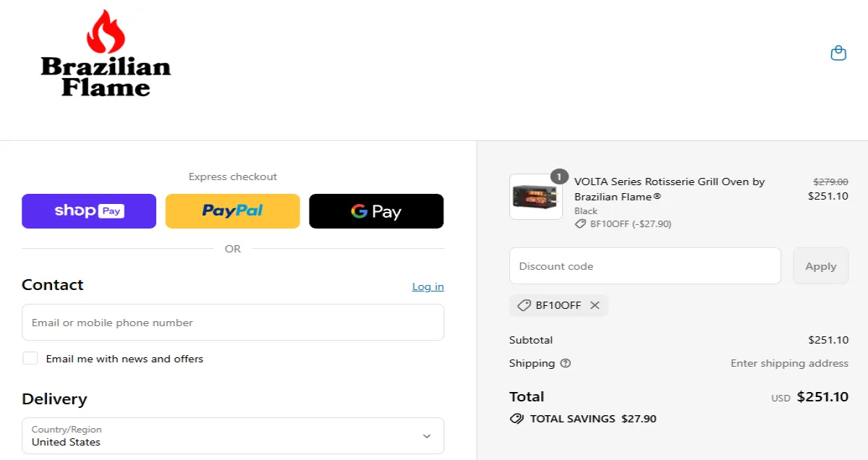Click the grill oven product thumbnail
The width and height of the screenshot is (868, 460).
535,195
